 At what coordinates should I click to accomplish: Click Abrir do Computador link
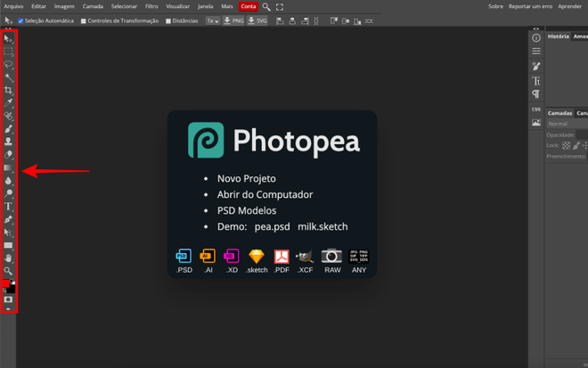pos(265,194)
